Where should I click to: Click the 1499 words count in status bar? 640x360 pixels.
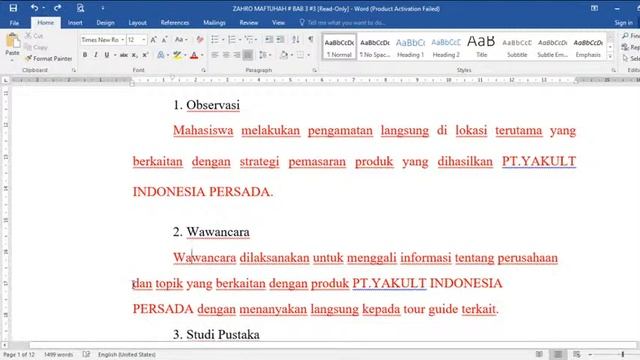point(58,354)
